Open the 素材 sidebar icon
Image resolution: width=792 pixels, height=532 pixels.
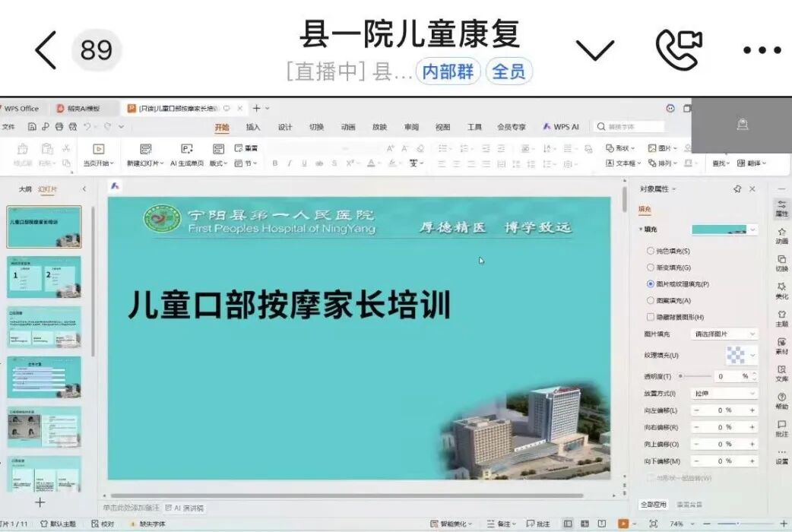tap(782, 346)
